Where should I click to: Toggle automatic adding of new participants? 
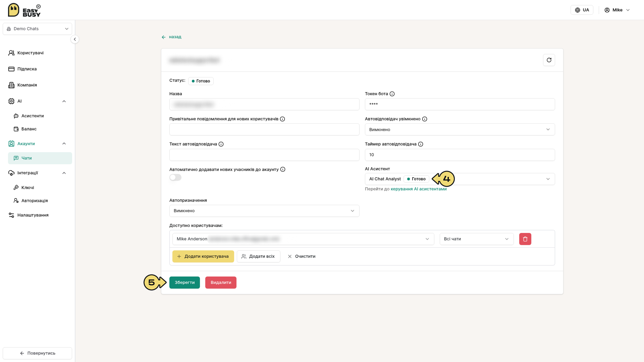click(175, 177)
